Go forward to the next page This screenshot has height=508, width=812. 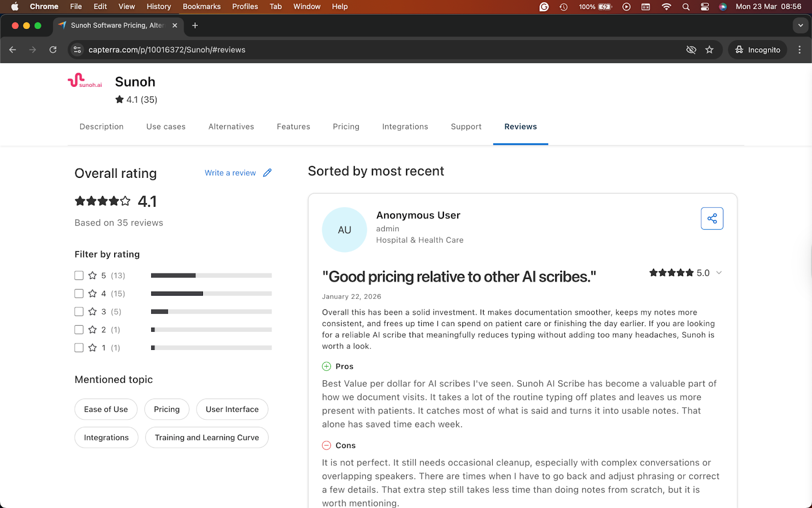point(32,50)
